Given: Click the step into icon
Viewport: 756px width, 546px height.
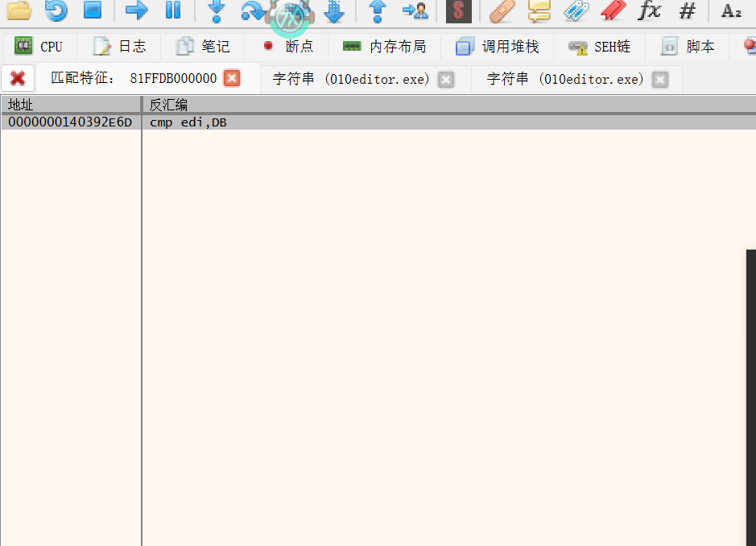Looking at the screenshot, I should pyautogui.click(x=216, y=10).
